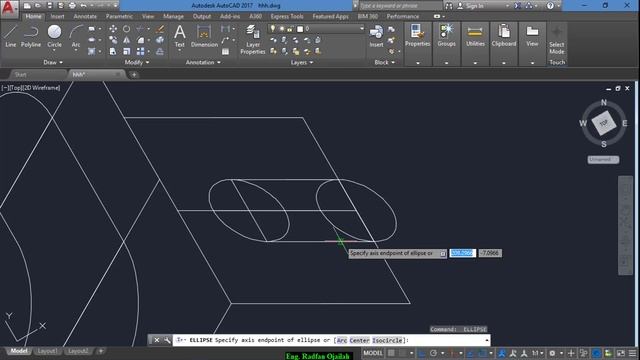This screenshot has width=640, height=360.
Task: Open the Parametric ribbon tab
Action: click(x=119, y=16)
